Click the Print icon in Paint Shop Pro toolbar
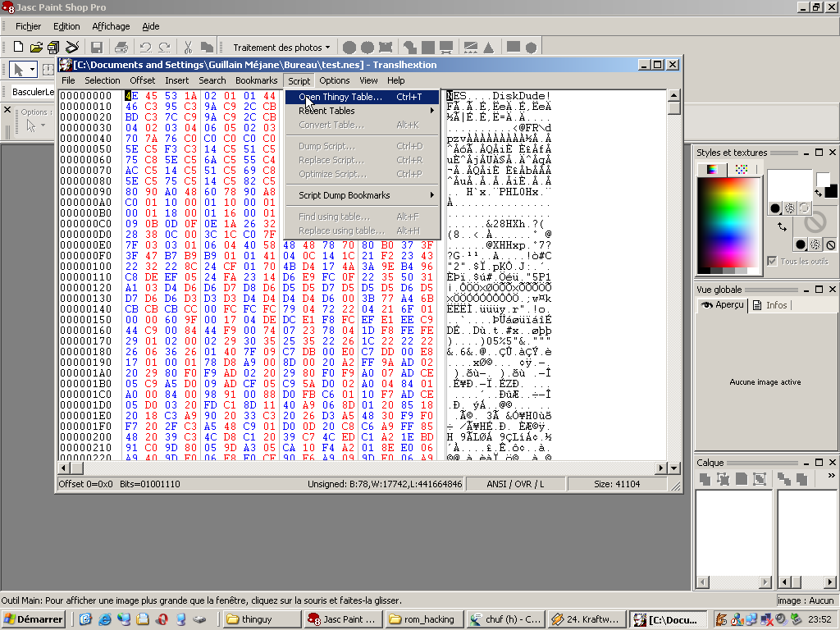Viewport: 840px width, 630px height. 121,47
